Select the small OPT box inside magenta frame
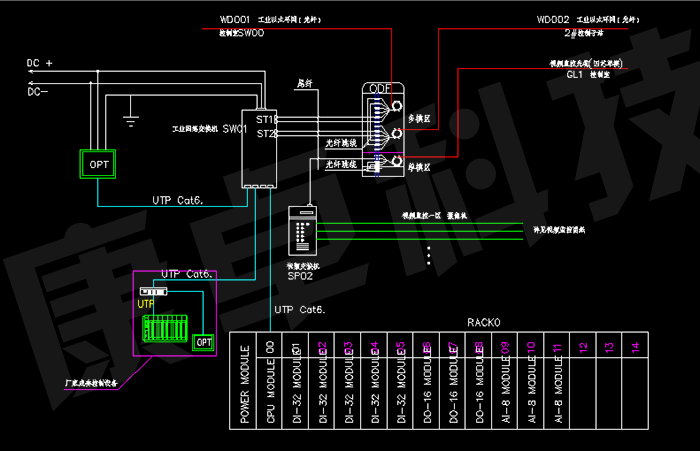Viewport: 700px width, 451px height. click(203, 342)
